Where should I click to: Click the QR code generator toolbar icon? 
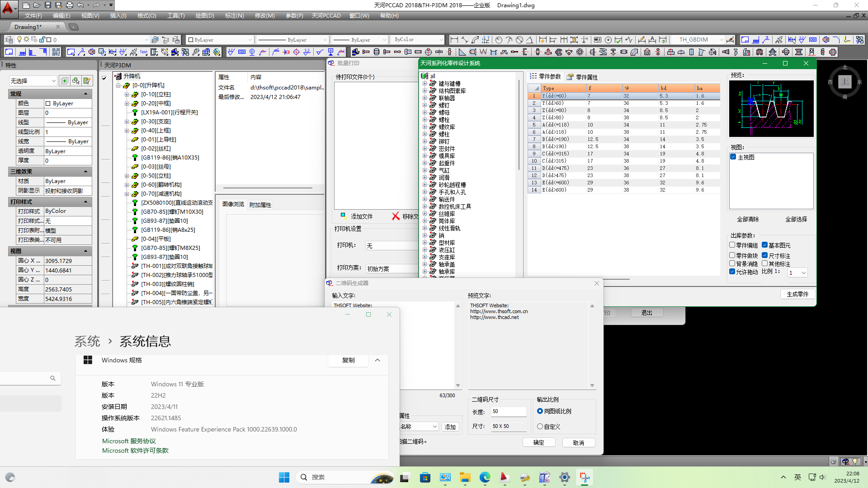click(x=56, y=52)
